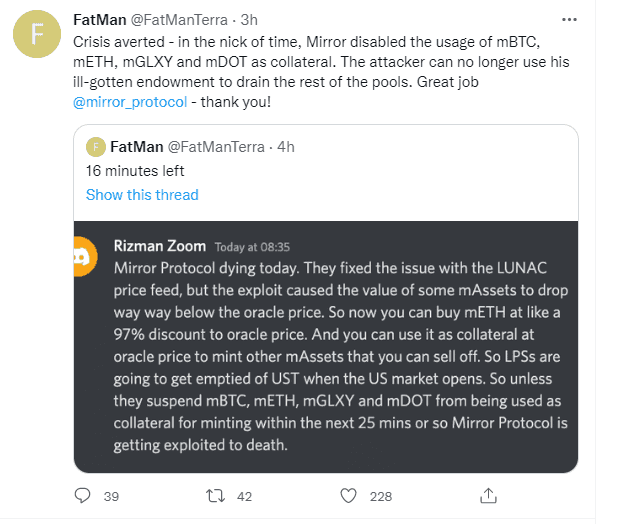Open the three-dot more options menu
The width and height of the screenshot is (623, 524).
click(x=569, y=20)
